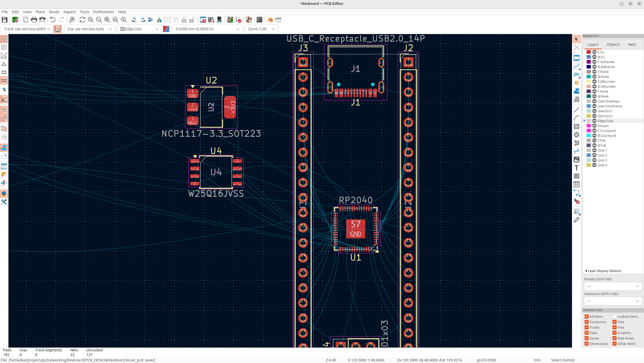
Task: Uncheck the Footprints selection filter
Action: [x=587, y=322]
